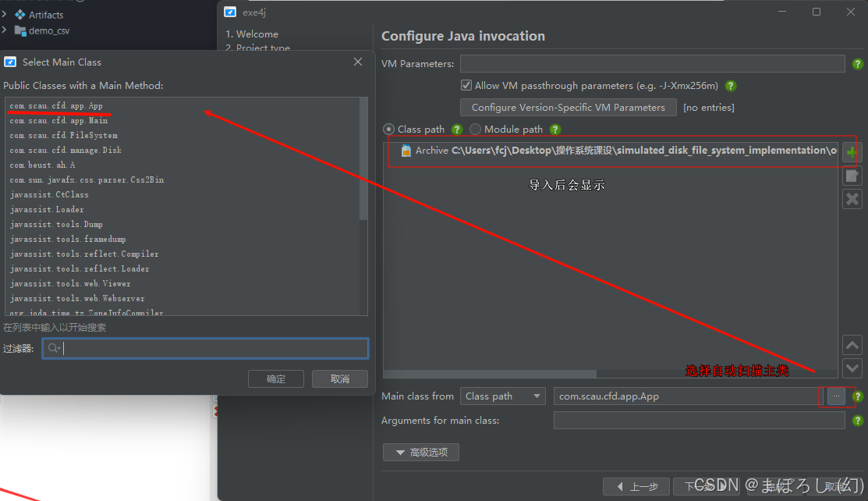Image resolution: width=868 pixels, height=501 pixels.
Task: Select class javassist.tools.web.Webserver
Action: point(77,299)
